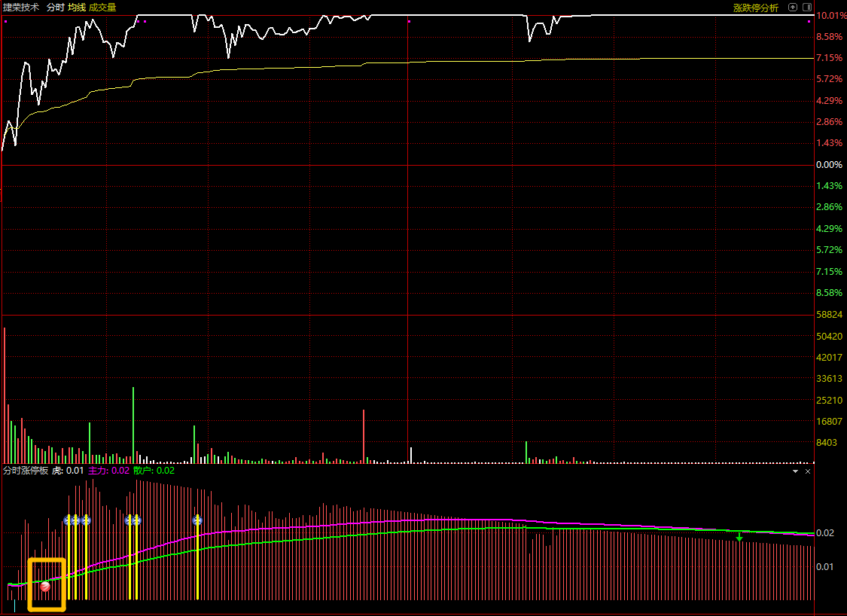This screenshot has width=847, height=616.
Task: Click the red ball signal marker
Action: coord(45,587)
